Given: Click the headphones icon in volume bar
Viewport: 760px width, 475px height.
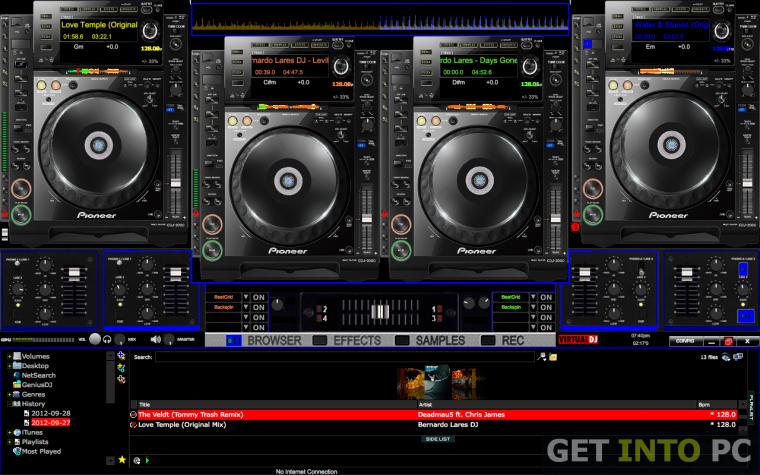Looking at the screenshot, I should (107, 339).
